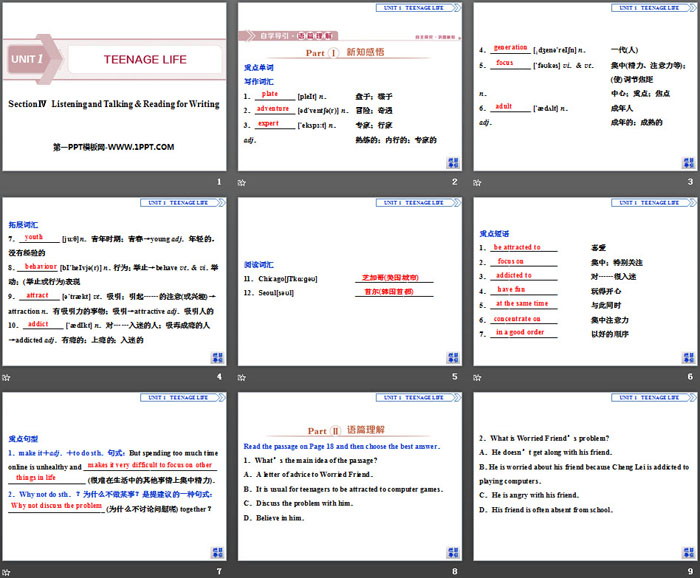
Task: Click the blue corner icon on slide 4
Action: coord(217,358)
